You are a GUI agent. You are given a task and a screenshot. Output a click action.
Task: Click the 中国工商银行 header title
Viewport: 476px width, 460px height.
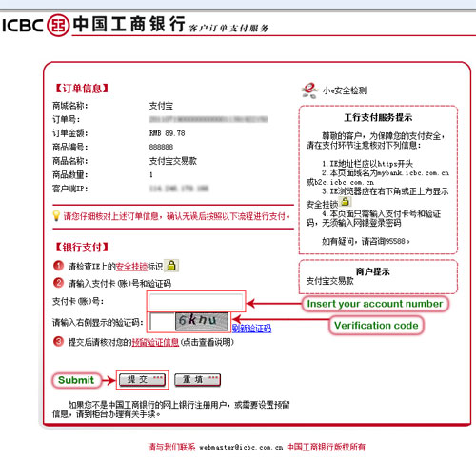(129, 24)
